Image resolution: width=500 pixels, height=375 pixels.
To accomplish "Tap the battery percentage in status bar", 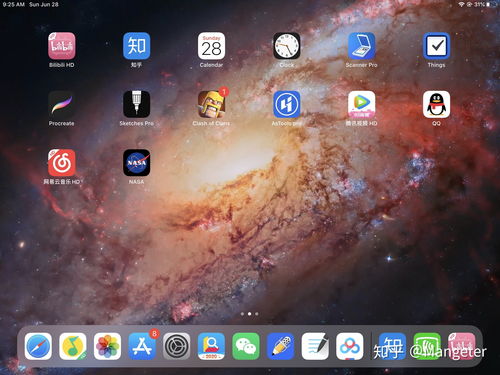I will click(x=479, y=4).
